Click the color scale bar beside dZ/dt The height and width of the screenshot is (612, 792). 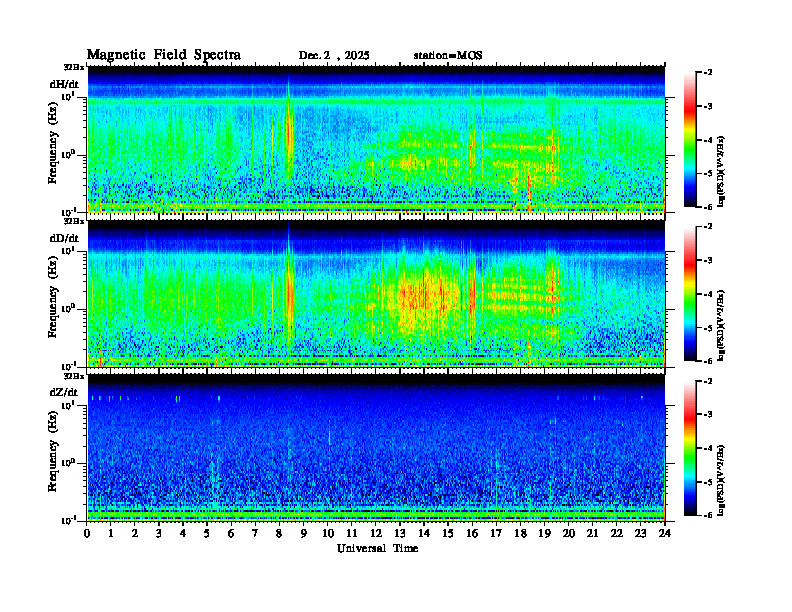[689, 448]
